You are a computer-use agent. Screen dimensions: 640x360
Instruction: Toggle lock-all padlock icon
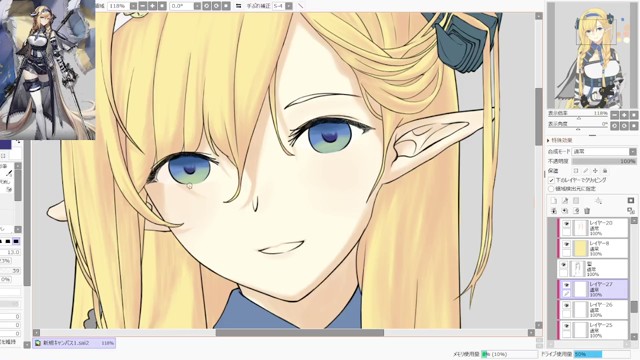coord(605,171)
